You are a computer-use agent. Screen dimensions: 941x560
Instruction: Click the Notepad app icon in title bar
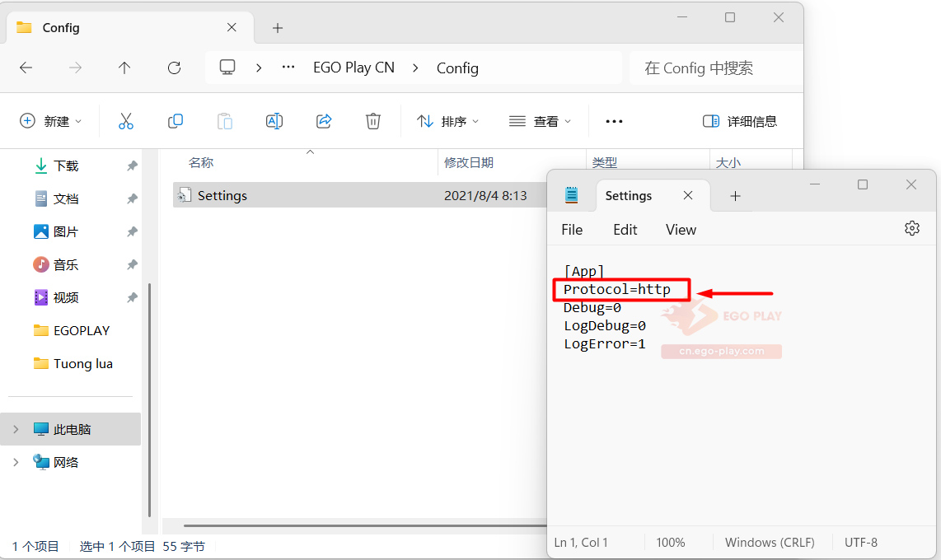(x=571, y=195)
